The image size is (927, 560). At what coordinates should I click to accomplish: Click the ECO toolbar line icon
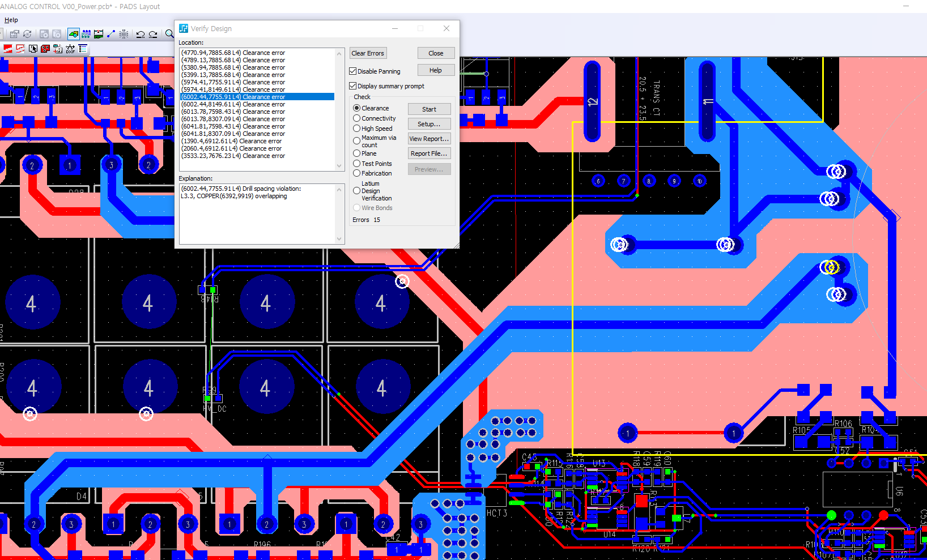point(111,34)
